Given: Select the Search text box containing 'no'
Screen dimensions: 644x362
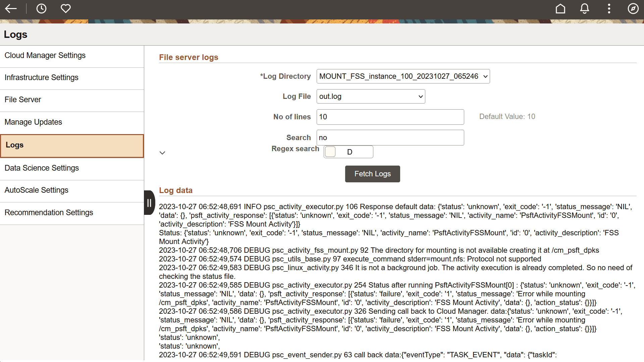Looking at the screenshot, I should [390, 137].
